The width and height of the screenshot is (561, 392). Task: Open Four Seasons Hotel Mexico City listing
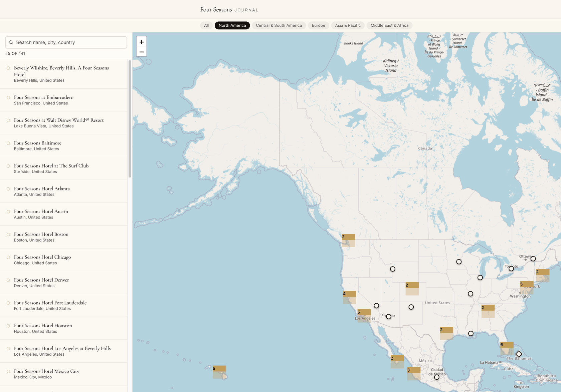(x=63, y=374)
